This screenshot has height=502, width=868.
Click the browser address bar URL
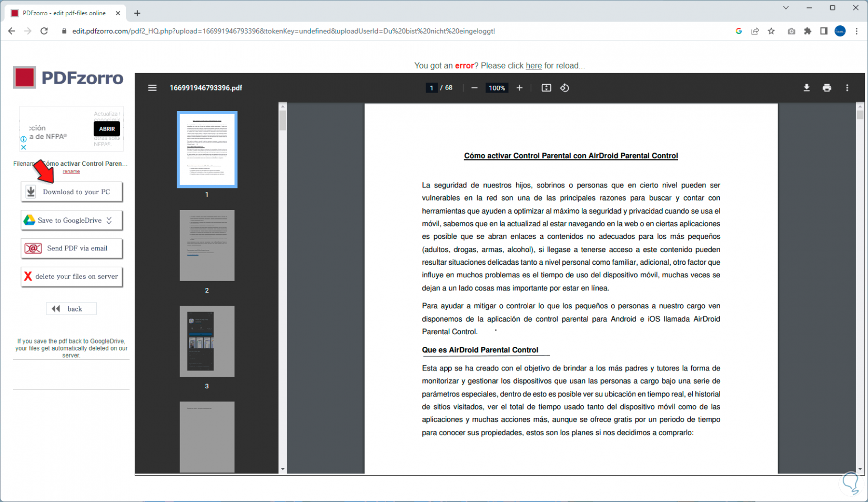pos(284,31)
